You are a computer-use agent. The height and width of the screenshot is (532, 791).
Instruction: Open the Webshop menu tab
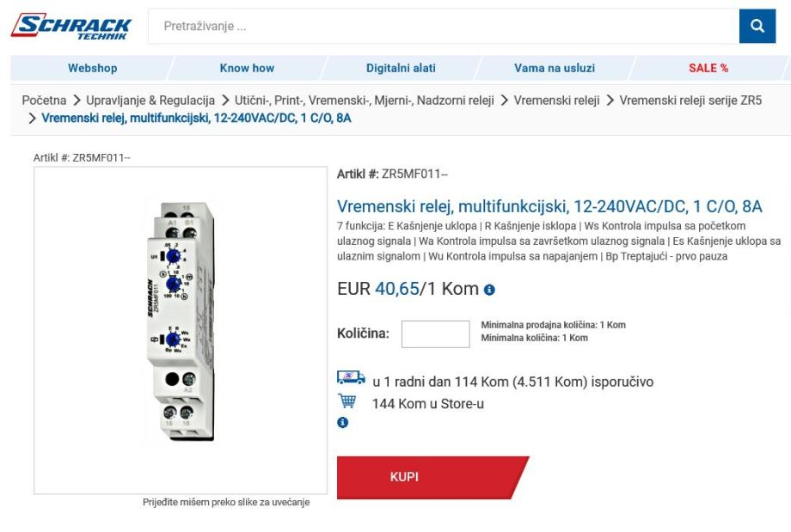coord(92,68)
